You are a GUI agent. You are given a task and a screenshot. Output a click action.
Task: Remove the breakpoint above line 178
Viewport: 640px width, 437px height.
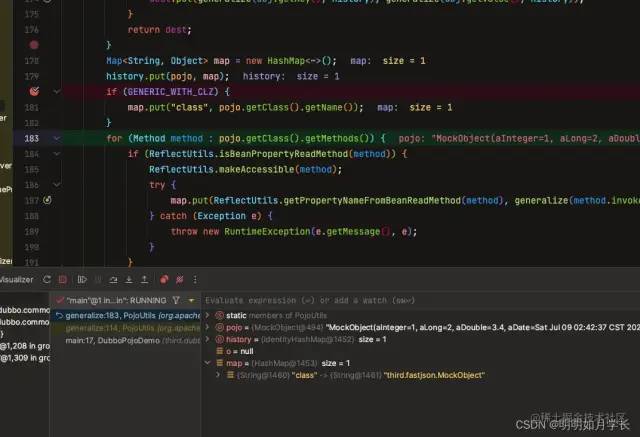click(34, 45)
